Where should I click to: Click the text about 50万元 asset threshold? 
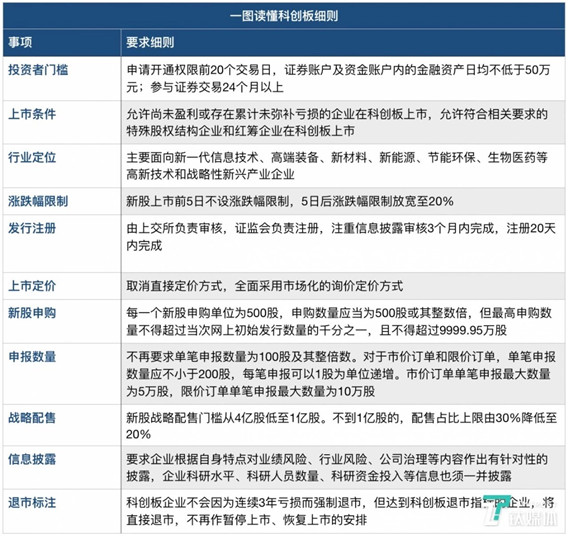338,78
